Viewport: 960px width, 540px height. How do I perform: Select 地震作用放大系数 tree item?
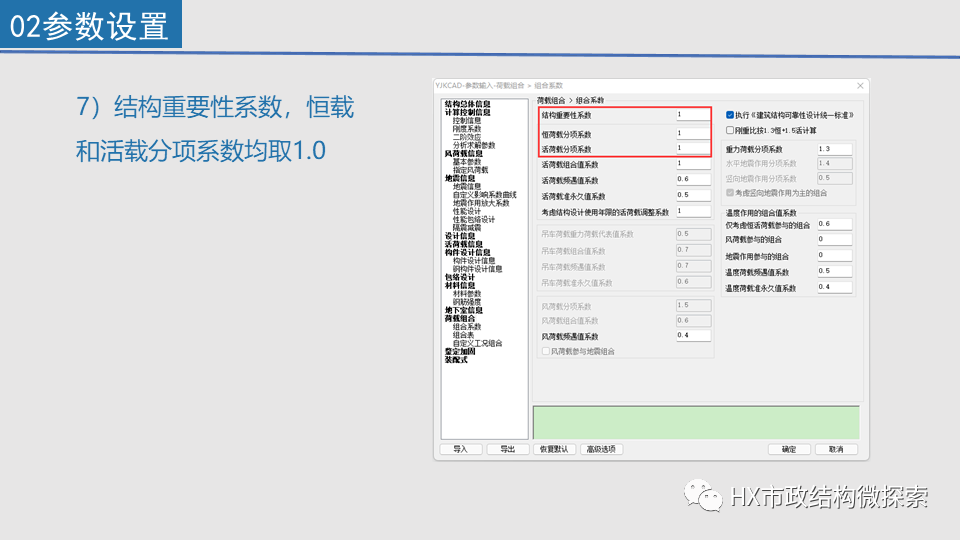tap(481, 203)
